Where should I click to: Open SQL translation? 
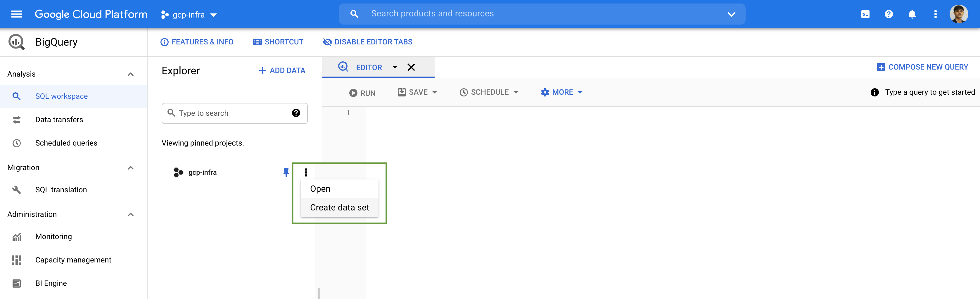coord(61,190)
